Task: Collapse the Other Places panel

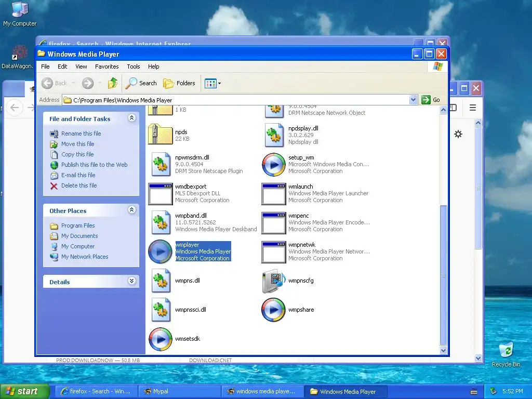Action: 131,210
